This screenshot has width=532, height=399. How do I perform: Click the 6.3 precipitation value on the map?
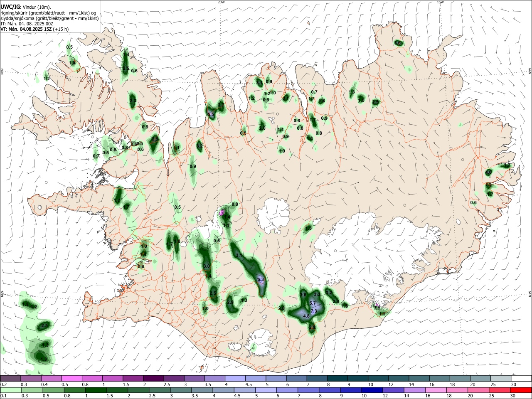click(x=261, y=280)
